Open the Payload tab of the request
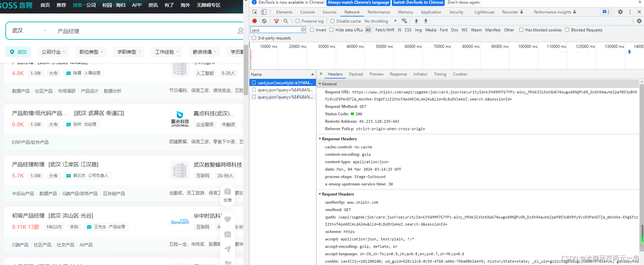 [356, 74]
